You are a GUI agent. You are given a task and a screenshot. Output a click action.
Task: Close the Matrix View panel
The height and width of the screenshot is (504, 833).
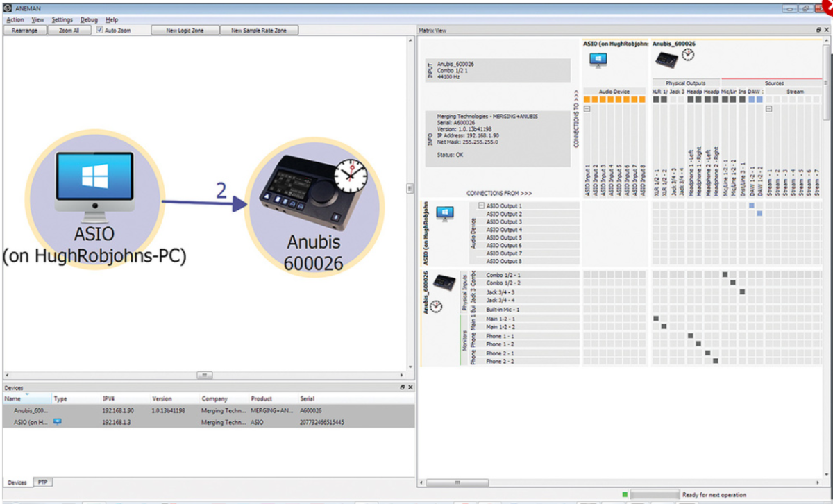[826, 31]
